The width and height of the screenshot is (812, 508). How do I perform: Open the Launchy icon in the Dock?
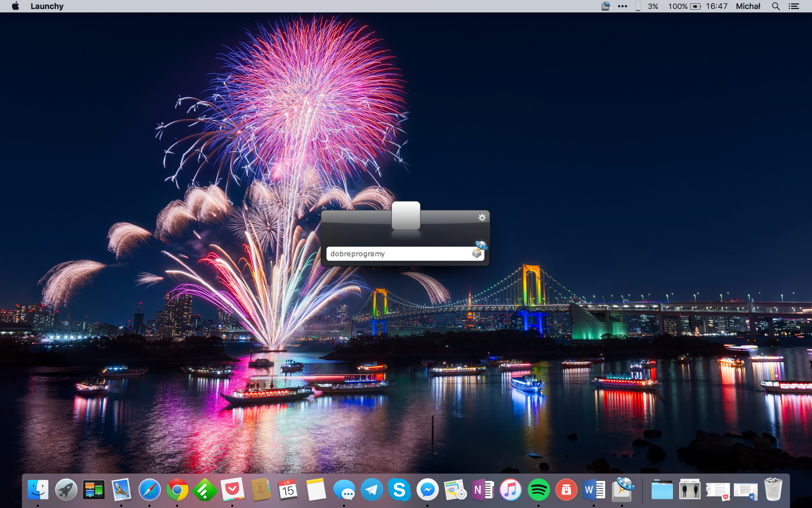click(623, 490)
